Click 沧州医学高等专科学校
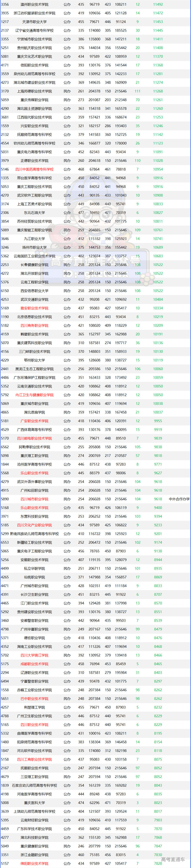Screen dimensions: 191x868 [34, 465]
